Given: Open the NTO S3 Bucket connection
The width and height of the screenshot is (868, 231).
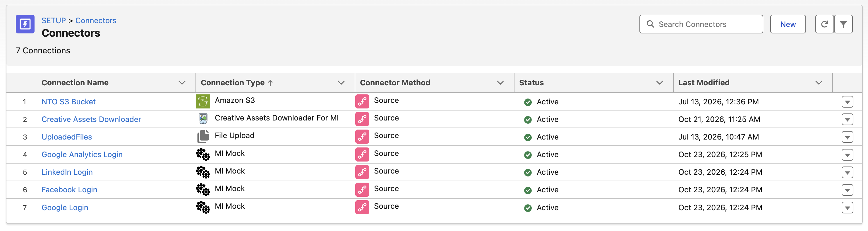Looking at the screenshot, I should tap(68, 102).
